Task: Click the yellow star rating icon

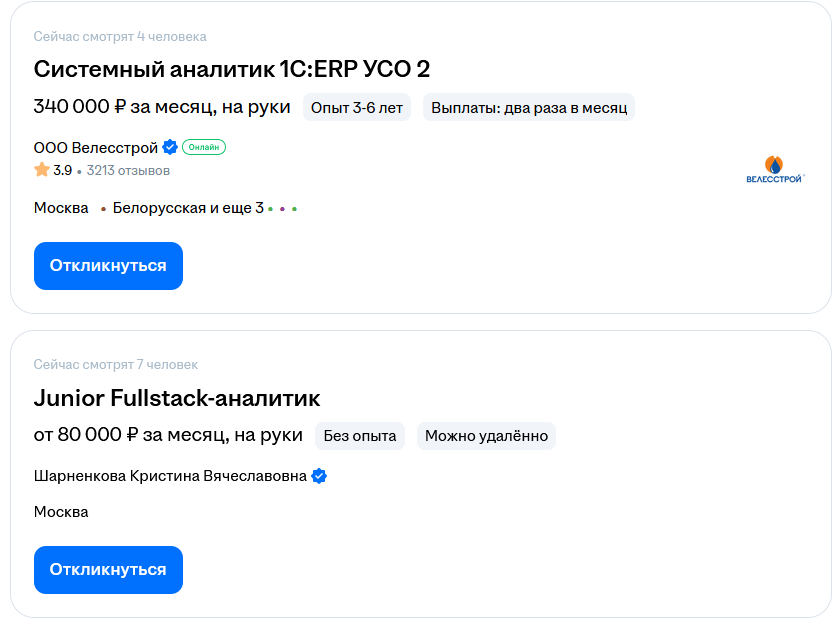Action: (x=41, y=170)
